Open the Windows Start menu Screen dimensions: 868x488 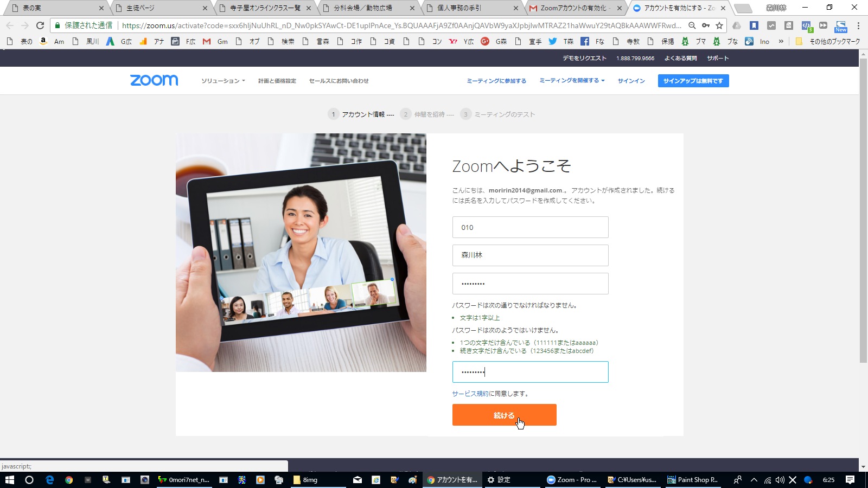click(9, 480)
